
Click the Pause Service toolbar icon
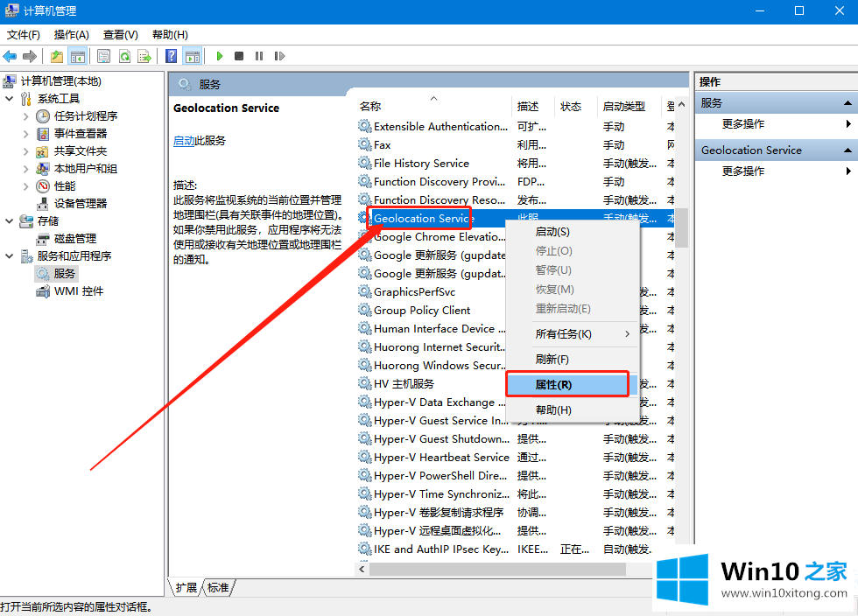pyautogui.click(x=259, y=56)
